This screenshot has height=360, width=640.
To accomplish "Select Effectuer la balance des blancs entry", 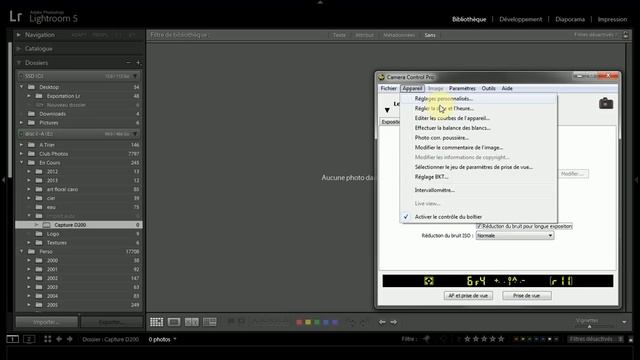I will [453, 128].
